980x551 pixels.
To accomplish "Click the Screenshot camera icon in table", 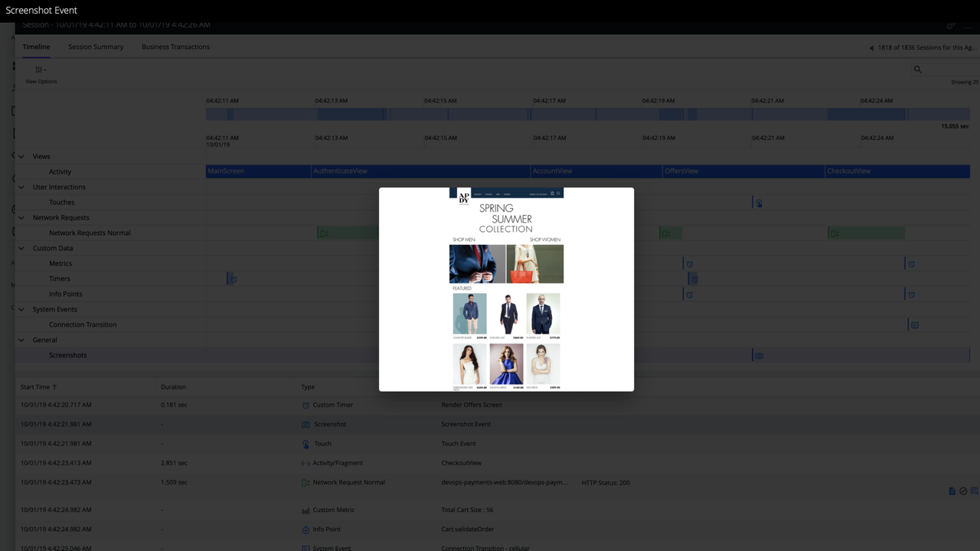I will click(305, 424).
